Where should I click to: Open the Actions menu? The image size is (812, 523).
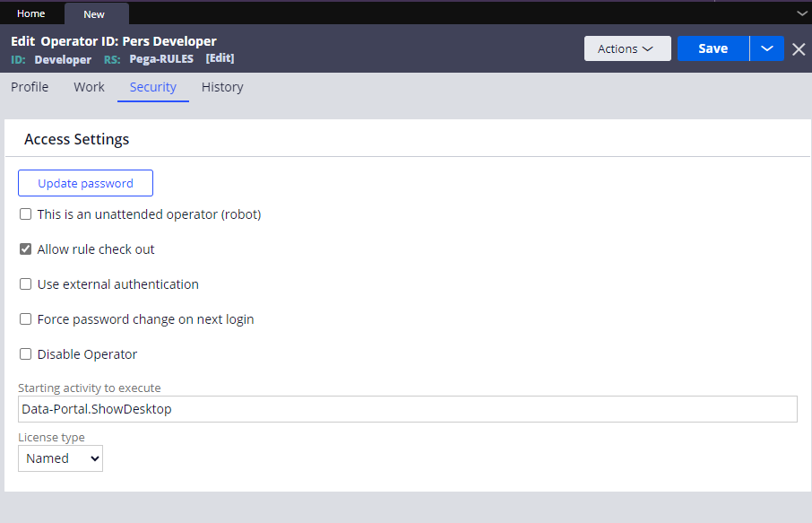click(x=626, y=48)
